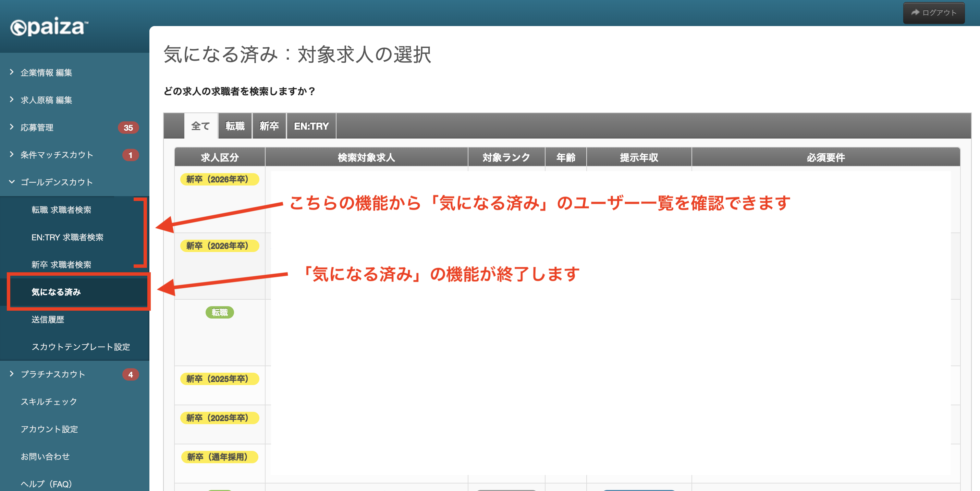Expand the 条件マッチスカウト chevron
980x491 pixels.
pyautogui.click(x=12, y=154)
